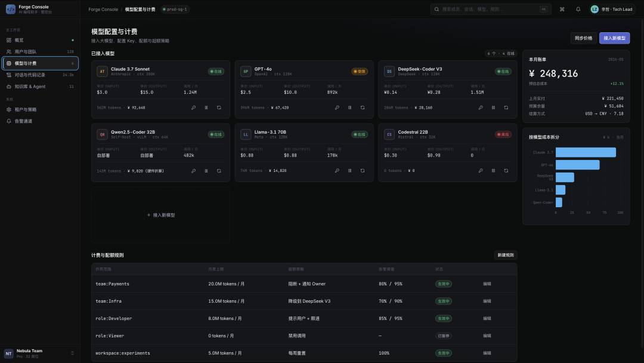Click 新建规则 to create a rule
The height and width of the screenshot is (363, 644).
click(506, 256)
